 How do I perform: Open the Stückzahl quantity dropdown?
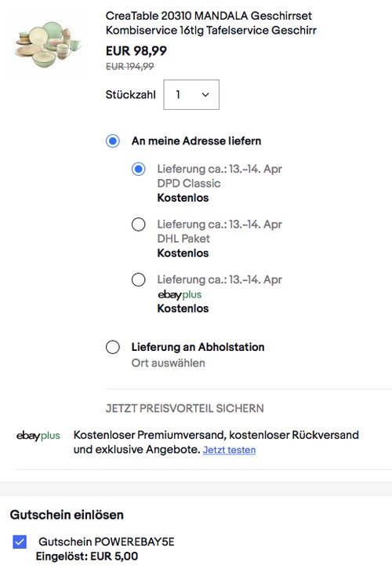(x=191, y=95)
